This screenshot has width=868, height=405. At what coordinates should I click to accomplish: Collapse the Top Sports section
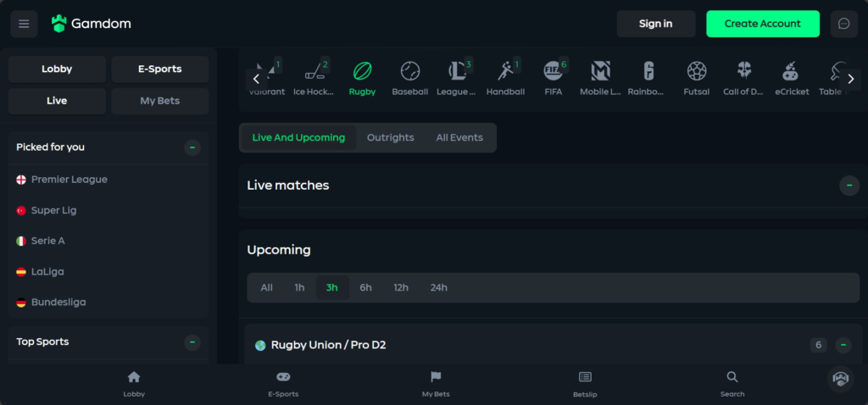coord(192,342)
